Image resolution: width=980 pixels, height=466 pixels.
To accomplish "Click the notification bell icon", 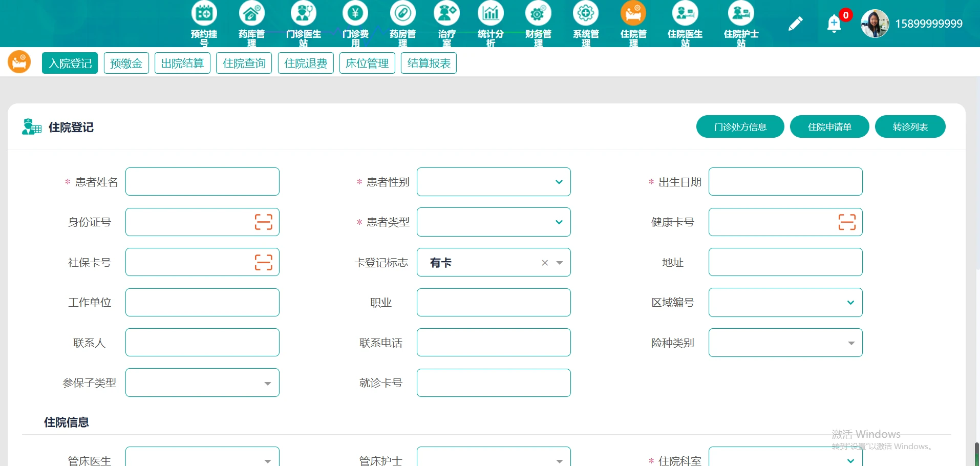I will [x=834, y=23].
